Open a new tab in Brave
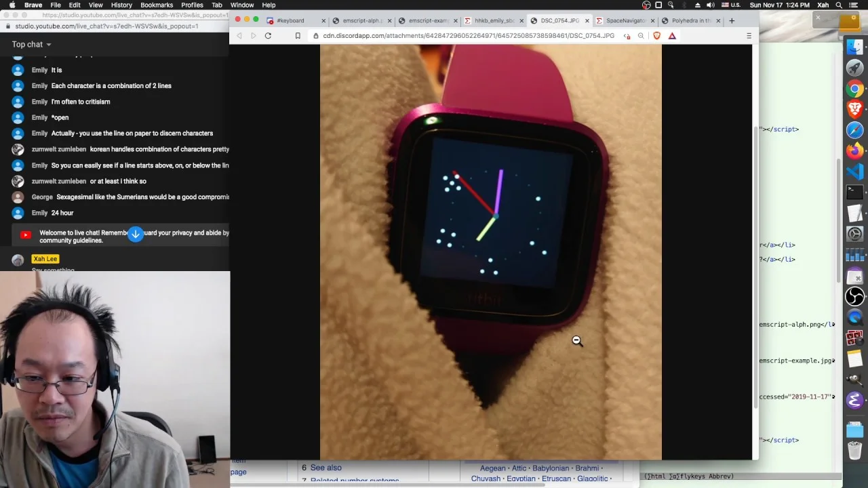The height and width of the screenshot is (488, 868). pyautogui.click(x=732, y=20)
